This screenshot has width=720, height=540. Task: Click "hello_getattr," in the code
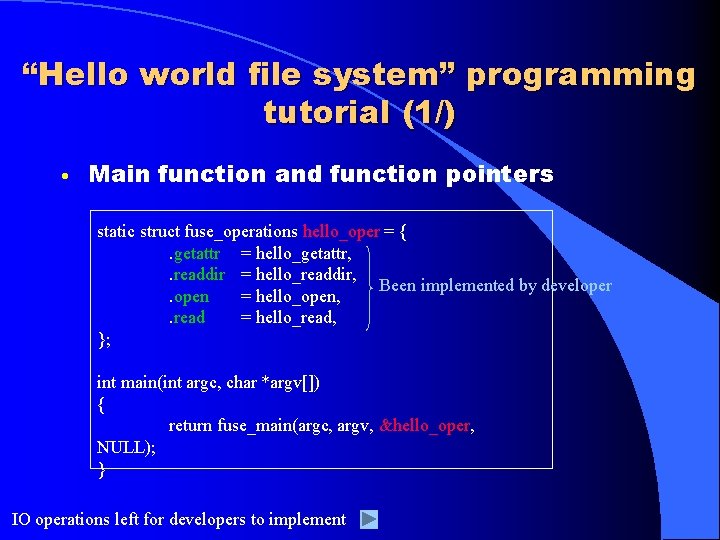tap(304, 254)
